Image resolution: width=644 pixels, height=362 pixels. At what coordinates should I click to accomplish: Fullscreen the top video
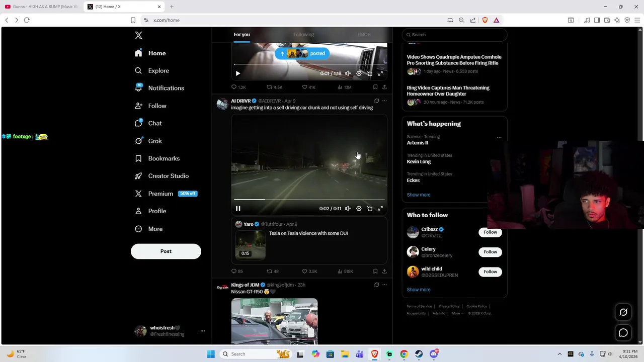tap(380, 73)
